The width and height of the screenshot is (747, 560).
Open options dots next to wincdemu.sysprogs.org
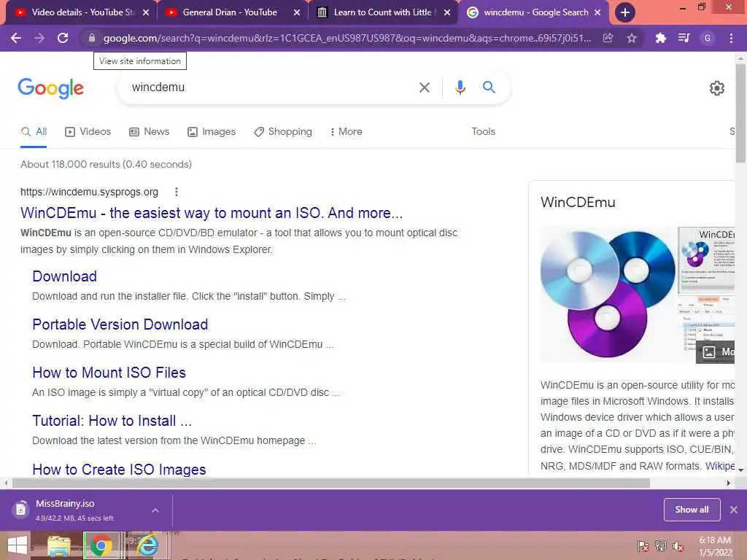click(177, 192)
